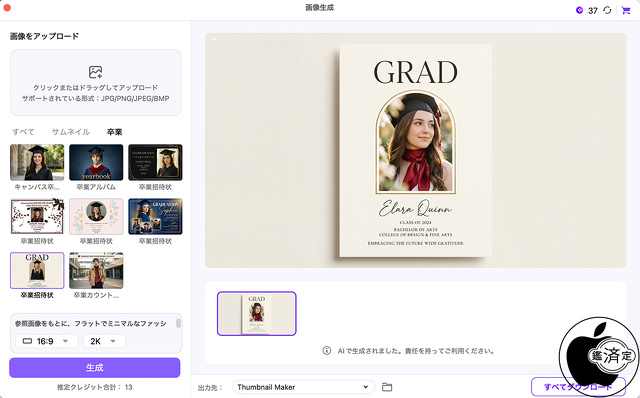Open the 16:9 aspect ratio dropdown
Viewport: 640px width, 398px height.
tap(47, 341)
